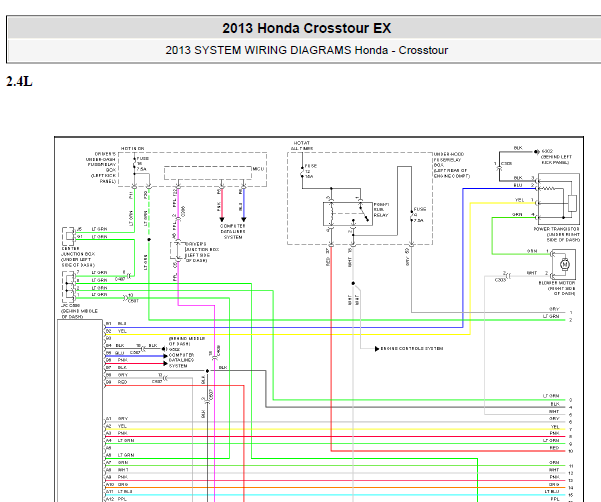
Task: Click the 'MICU' label
Action: (258, 169)
